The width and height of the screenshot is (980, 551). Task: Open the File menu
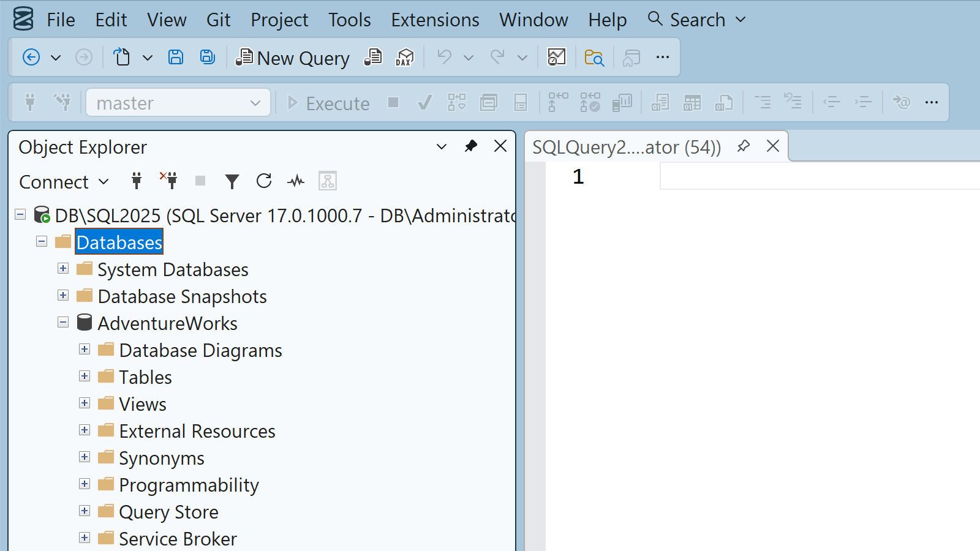[61, 20]
